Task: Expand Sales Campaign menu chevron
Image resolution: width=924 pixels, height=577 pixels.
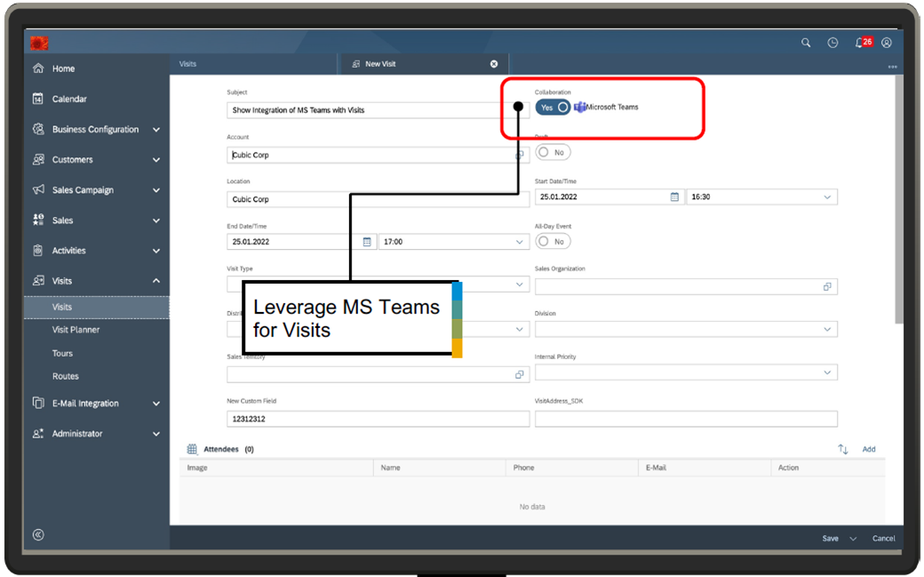Action: pyautogui.click(x=156, y=190)
